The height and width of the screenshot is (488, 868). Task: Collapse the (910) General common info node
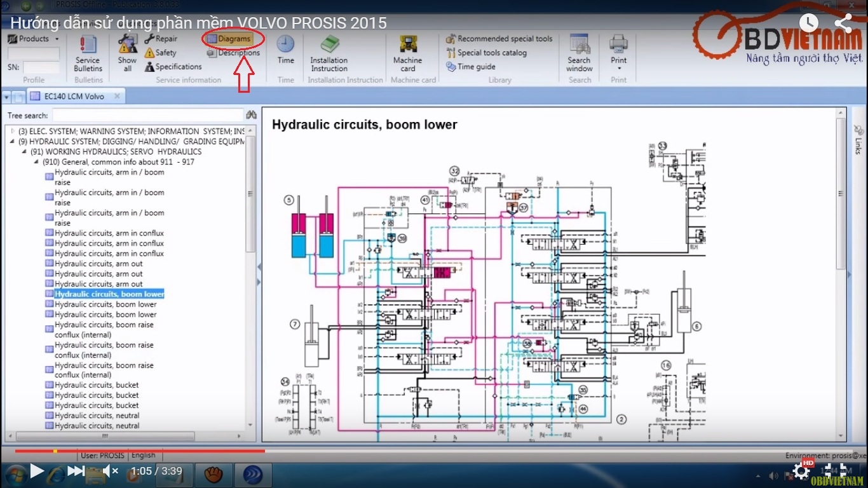(36, 161)
